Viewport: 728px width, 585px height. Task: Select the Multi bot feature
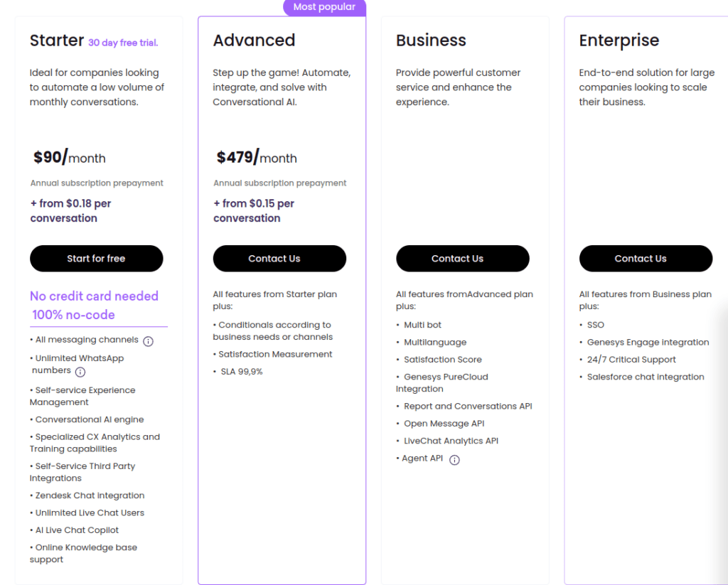pos(419,325)
